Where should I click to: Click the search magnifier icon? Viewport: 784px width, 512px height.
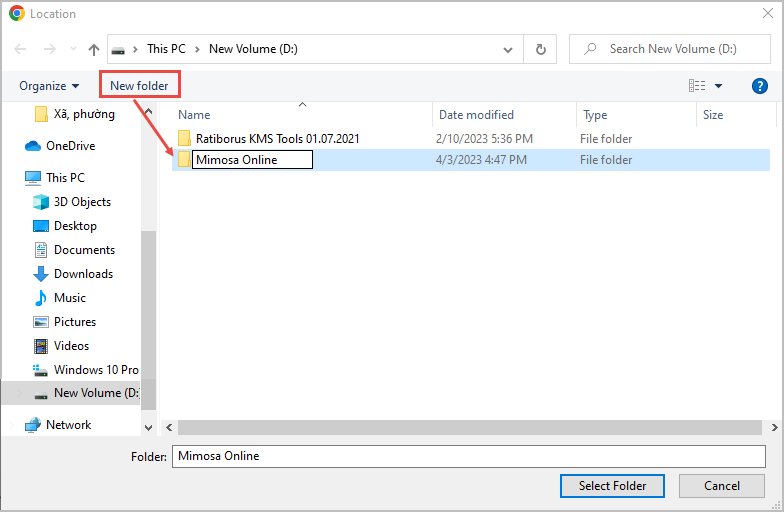(x=590, y=48)
